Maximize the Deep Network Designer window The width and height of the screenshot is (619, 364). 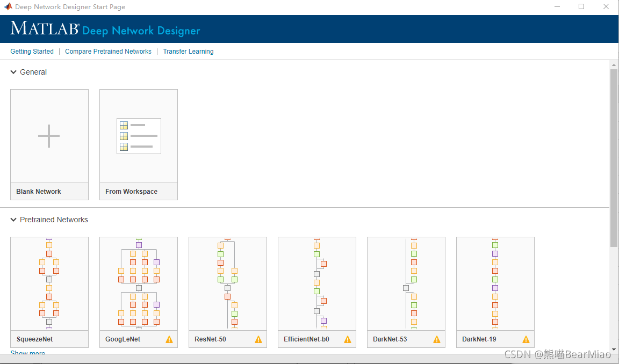point(581,6)
